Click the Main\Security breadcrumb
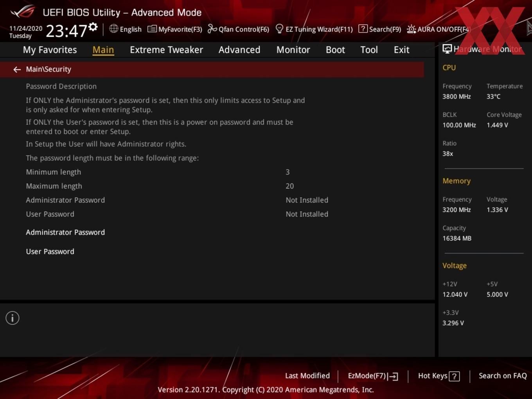The height and width of the screenshot is (399, 532). 49,69
